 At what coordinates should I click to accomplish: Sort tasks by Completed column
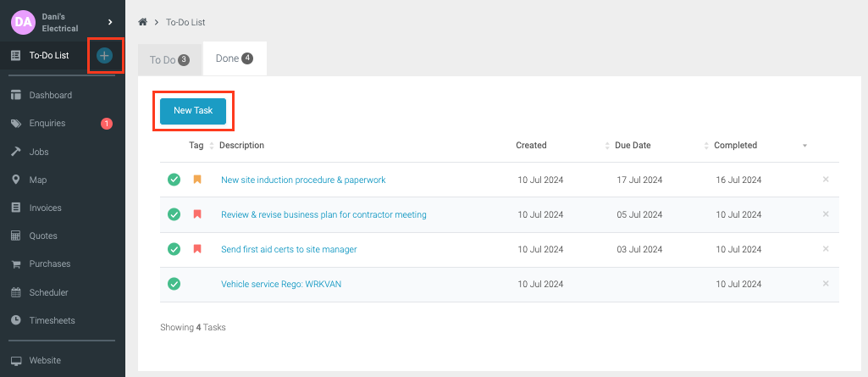coord(735,146)
